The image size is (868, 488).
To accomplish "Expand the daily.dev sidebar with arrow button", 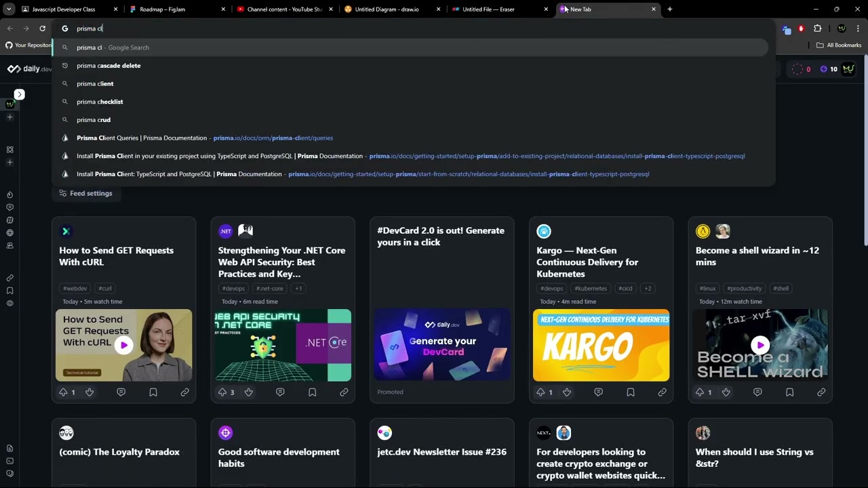I will (20, 94).
